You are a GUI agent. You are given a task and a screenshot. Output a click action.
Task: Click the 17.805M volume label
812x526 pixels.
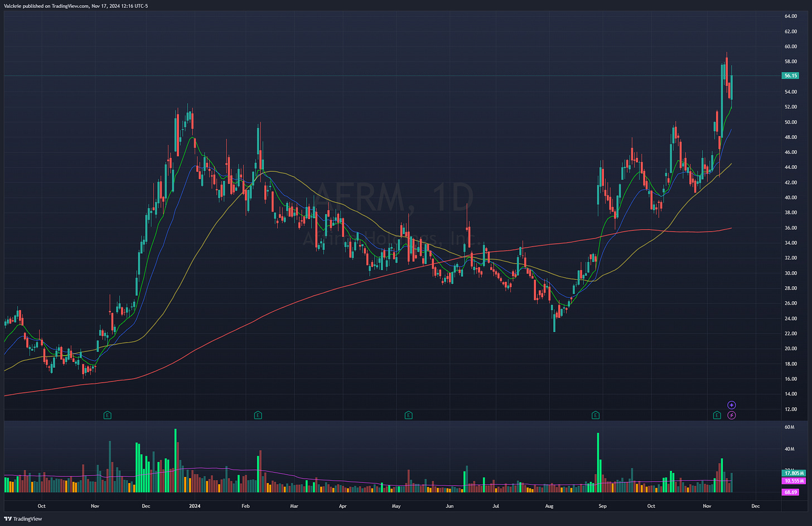(794, 473)
